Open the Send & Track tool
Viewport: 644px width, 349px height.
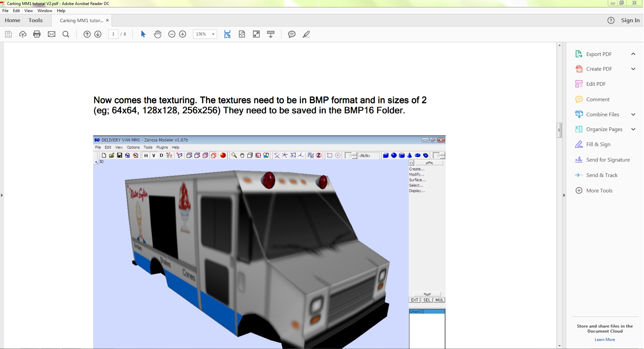[596, 175]
